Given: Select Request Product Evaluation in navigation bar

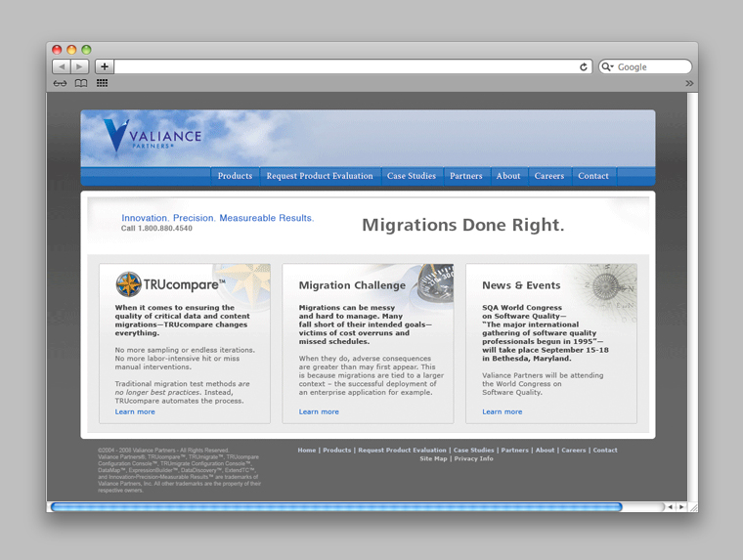Looking at the screenshot, I should (320, 176).
